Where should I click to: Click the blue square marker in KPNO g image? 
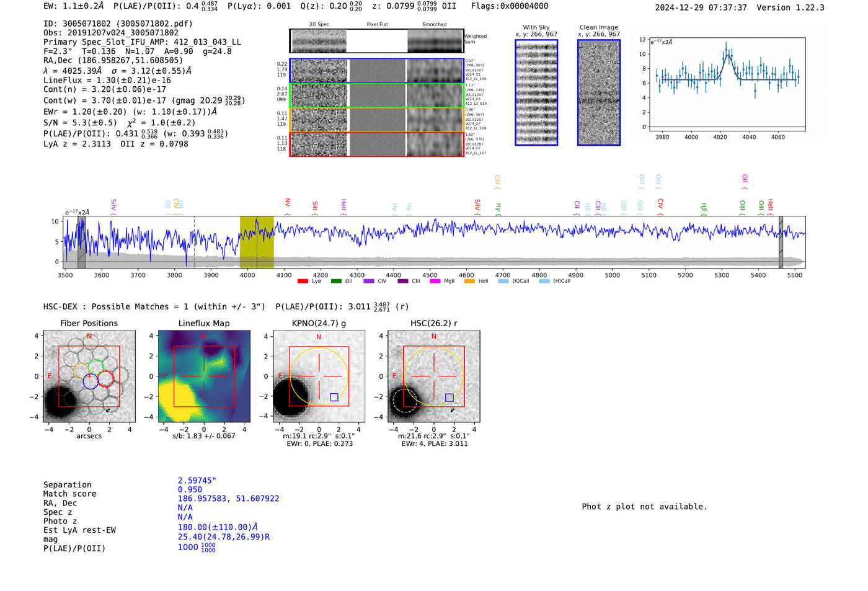[334, 397]
